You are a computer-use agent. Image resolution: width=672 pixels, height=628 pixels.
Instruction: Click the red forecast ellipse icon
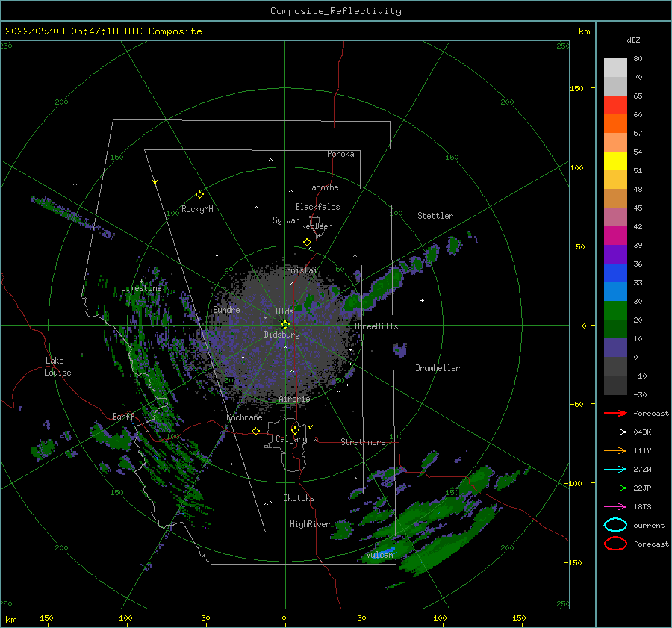point(615,544)
